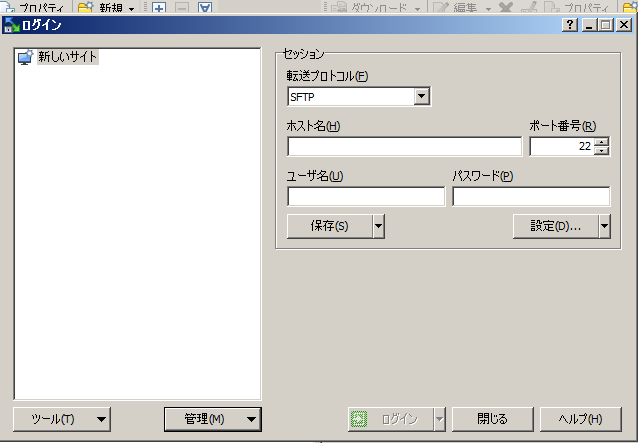Click into the ポート番号 field showing 22

pos(562,146)
